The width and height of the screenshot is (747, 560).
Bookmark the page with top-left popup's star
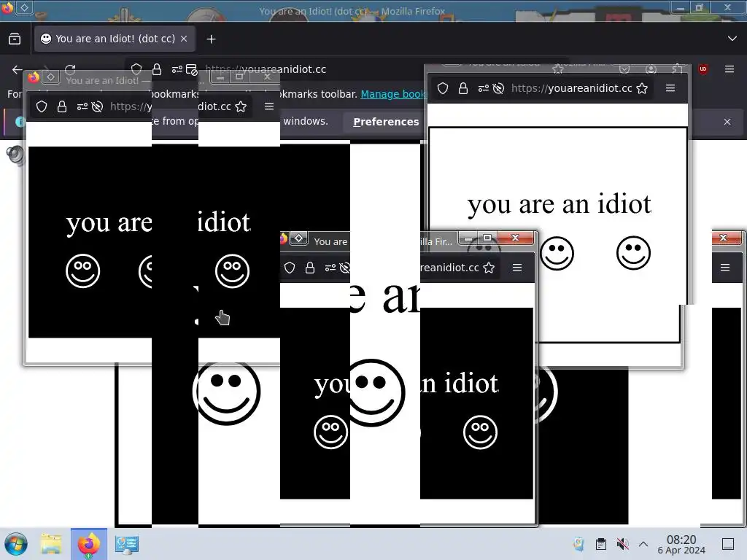coord(241,106)
